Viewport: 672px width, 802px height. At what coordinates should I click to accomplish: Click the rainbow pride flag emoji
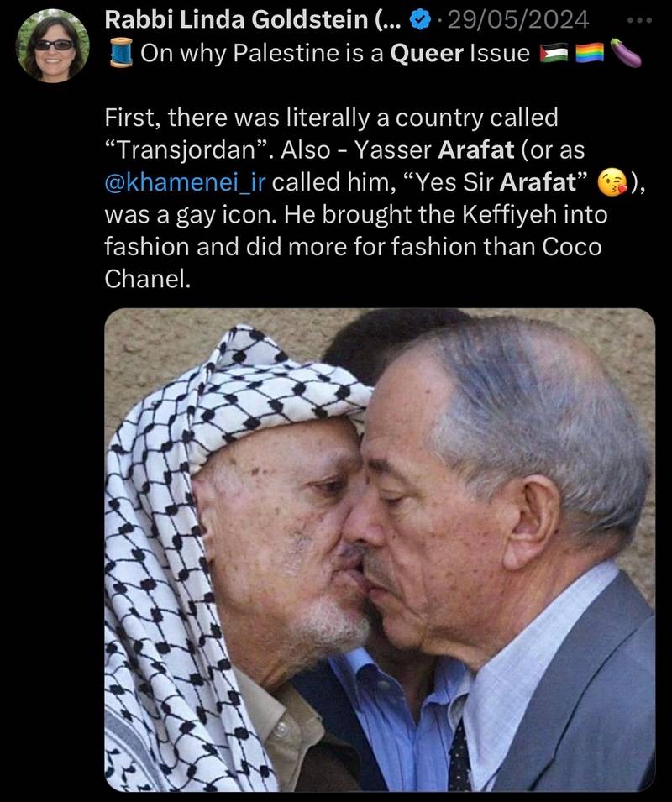(x=591, y=55)
